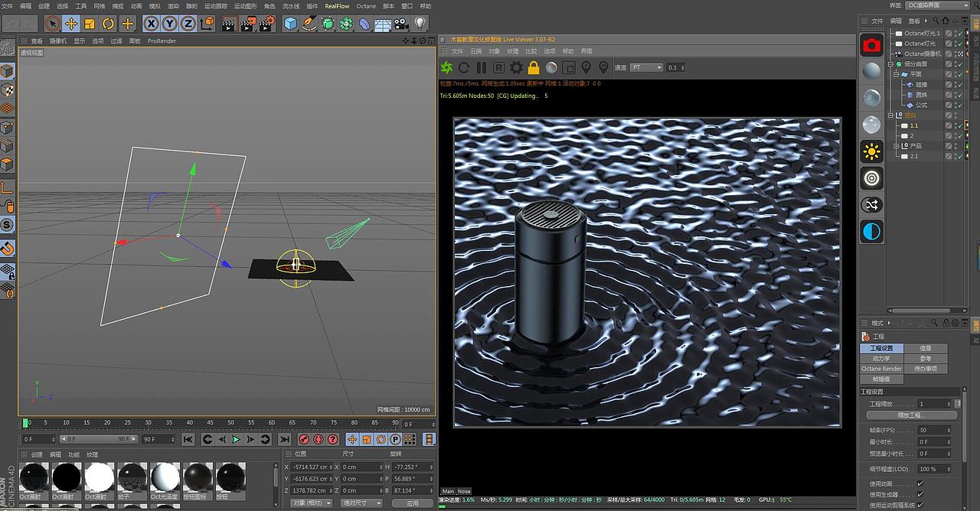Screen dimensions: 980x511
Task: Enable the 细分曲面 generator checkmark
Action: coord(960,63)
